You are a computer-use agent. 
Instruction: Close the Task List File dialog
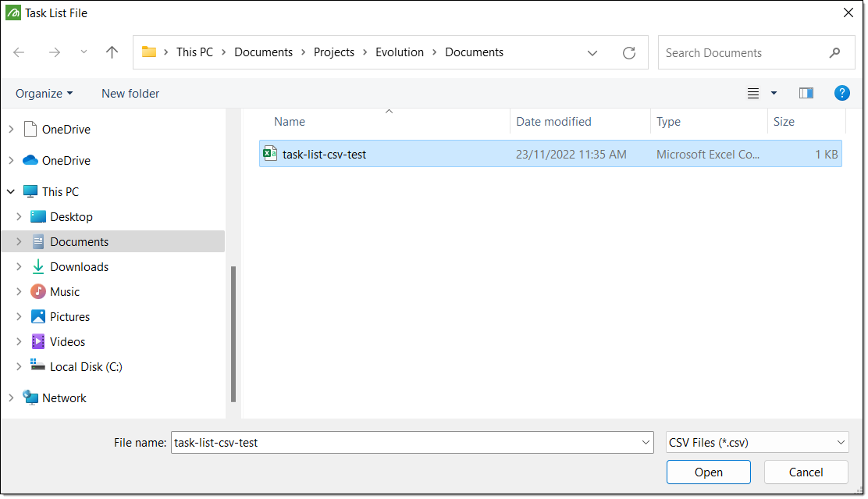[848, 12]
